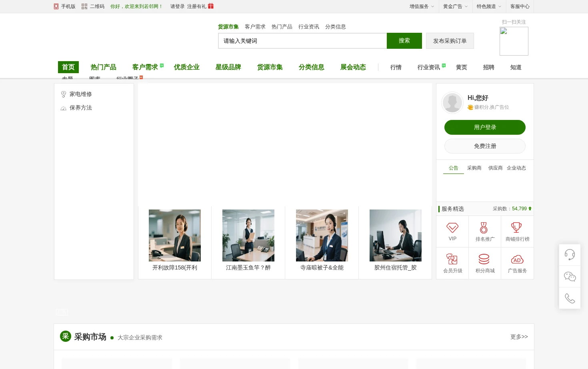Expand the 增值服务 dropdown
Image resolution: width=588 pixels, height=369 pixels.
[422, 6]
